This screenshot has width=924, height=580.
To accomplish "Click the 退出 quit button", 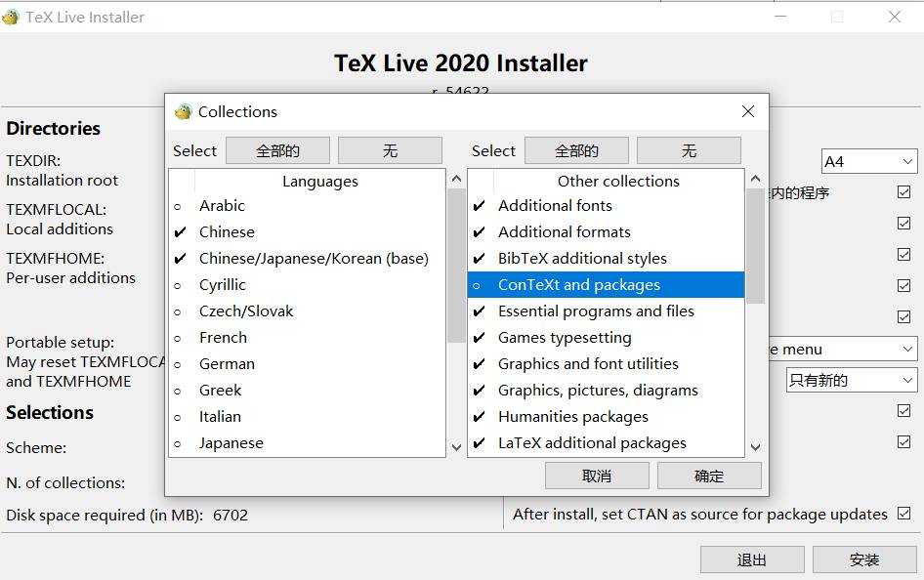I will point(752,559).
